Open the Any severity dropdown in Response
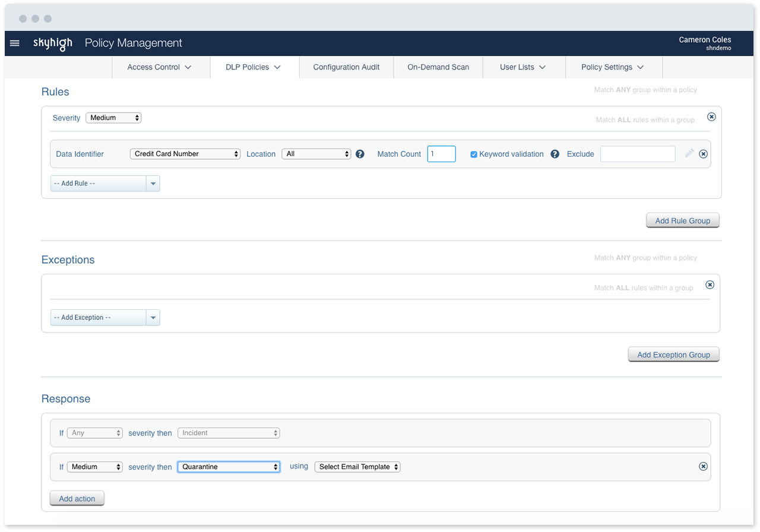The image size is (760, 532). tap(95, 433)
